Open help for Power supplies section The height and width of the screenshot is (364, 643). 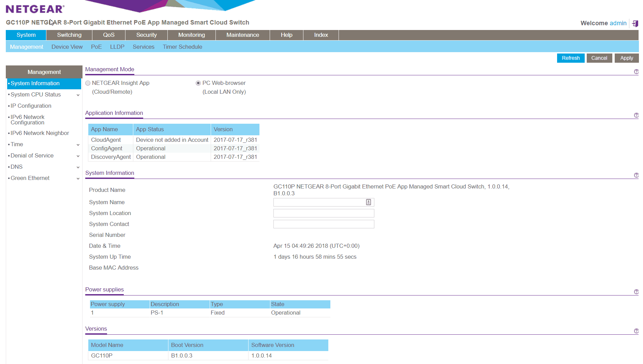(636, 292)
